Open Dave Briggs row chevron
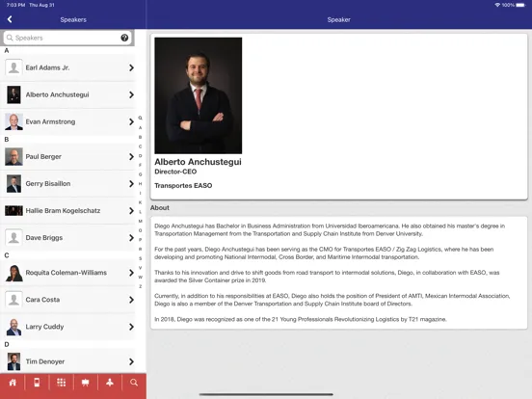 pyautogui.click(x=131, y=238)
